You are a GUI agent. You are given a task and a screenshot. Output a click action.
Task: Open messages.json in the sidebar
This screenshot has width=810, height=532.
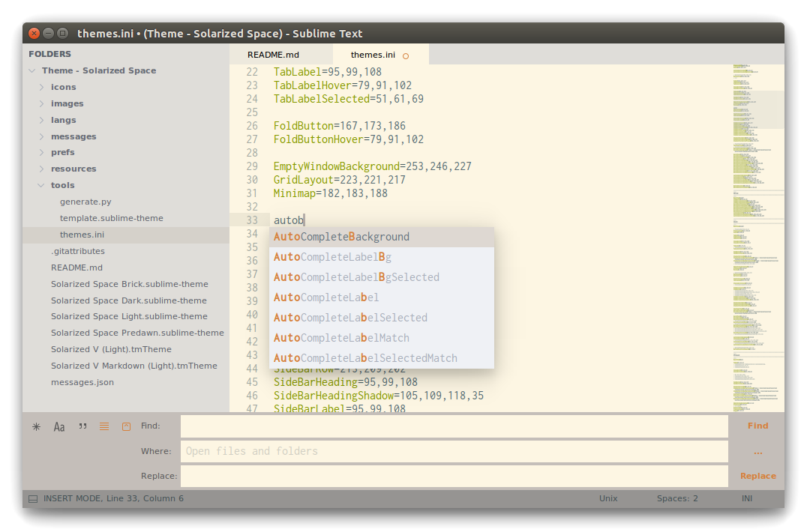(x=82, y=382)
